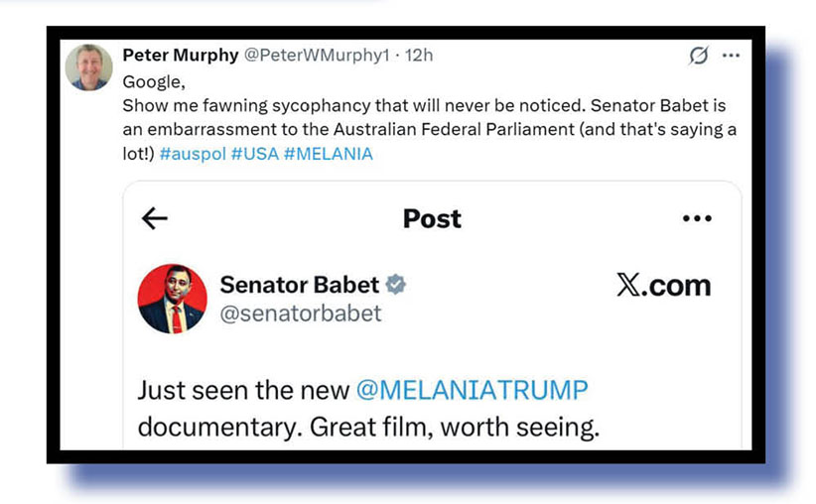Click Senator Babet's profile picture
Image resolution: width=816 pixels, height=504 pixels.
click(172, 299)
